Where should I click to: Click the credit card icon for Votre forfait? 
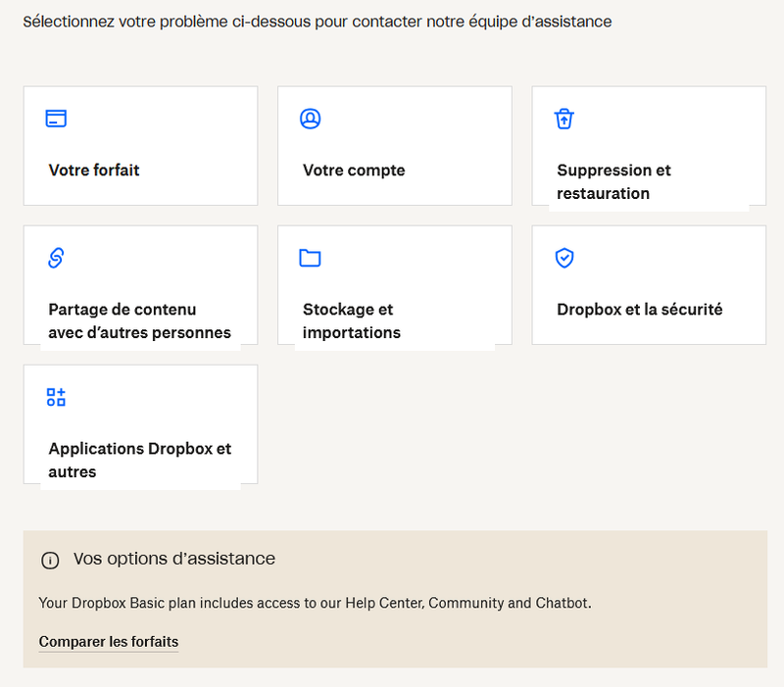point(56,119)
